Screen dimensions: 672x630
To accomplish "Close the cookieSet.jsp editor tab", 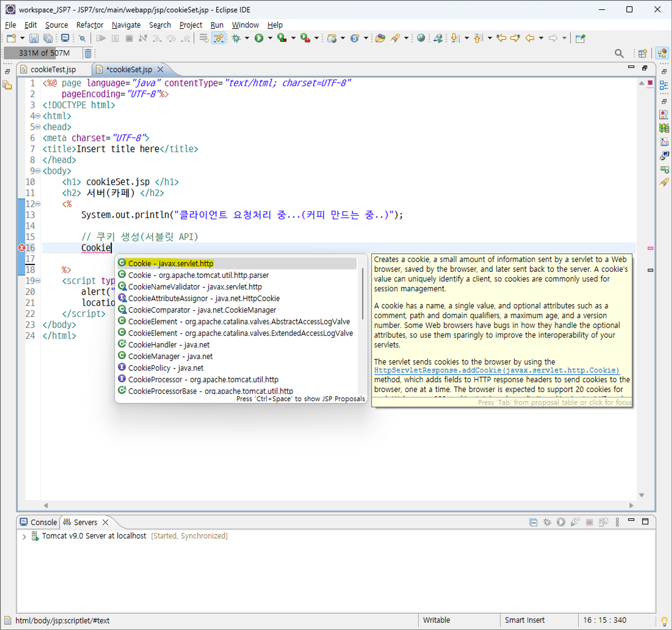I will pyautogui.click(x=161, y=70).
